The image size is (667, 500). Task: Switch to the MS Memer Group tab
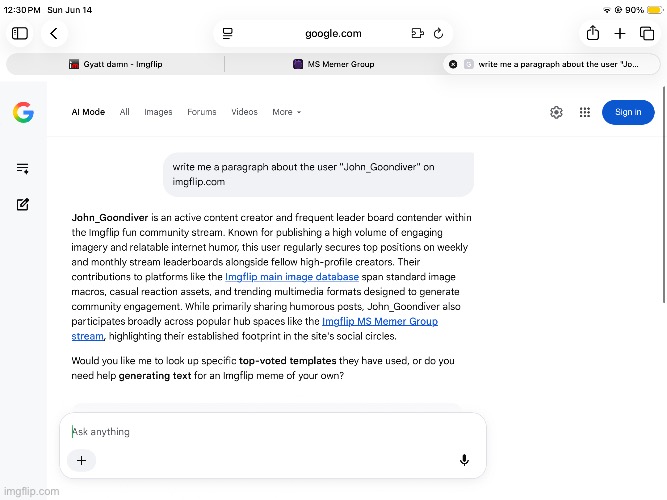coord(334,64)
